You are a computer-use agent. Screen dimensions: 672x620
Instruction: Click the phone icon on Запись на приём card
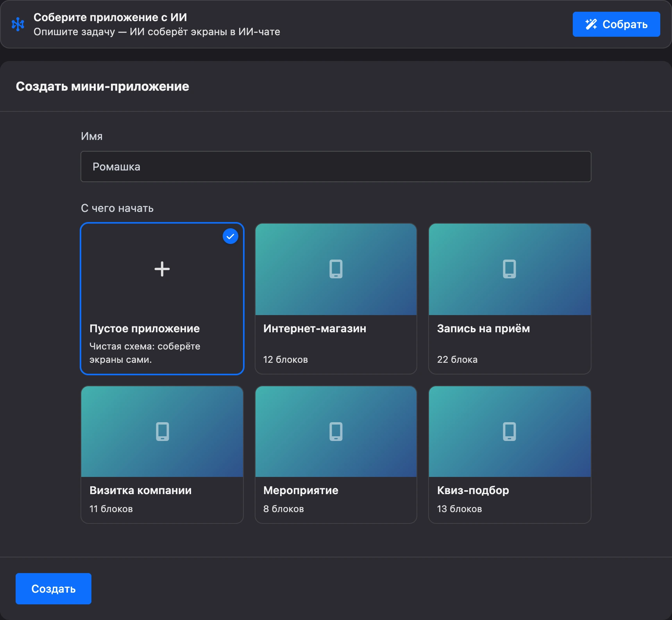pos(509,269)
